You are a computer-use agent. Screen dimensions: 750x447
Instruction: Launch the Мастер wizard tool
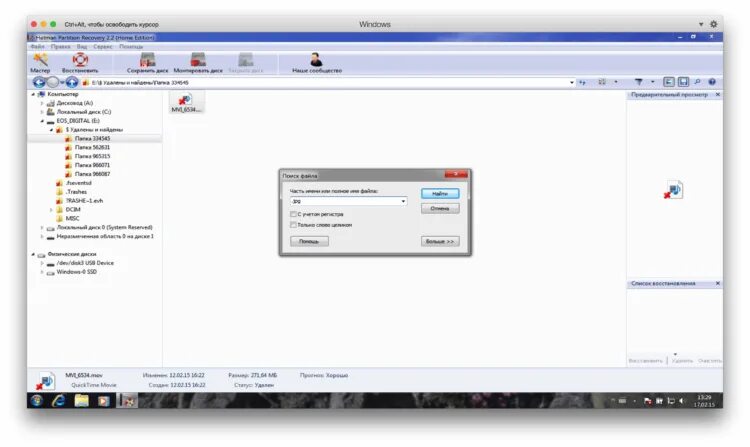[40, 63]
